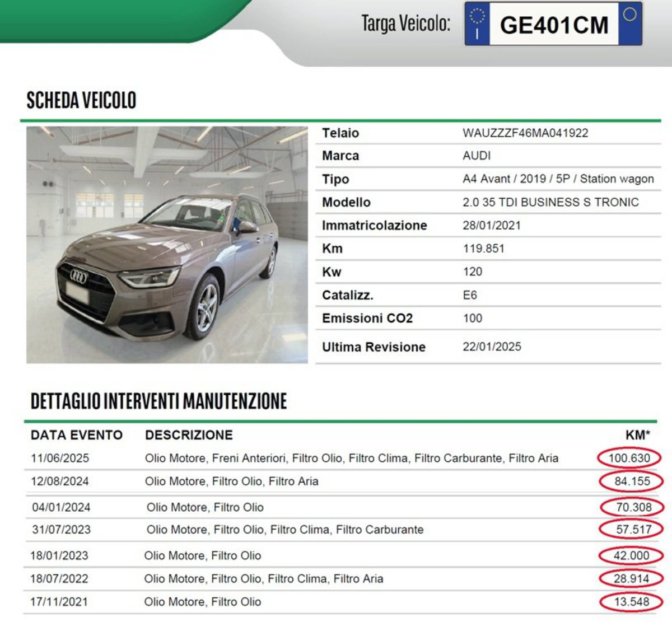Click the km reading 28.914
672x636 pixels.
632,578
